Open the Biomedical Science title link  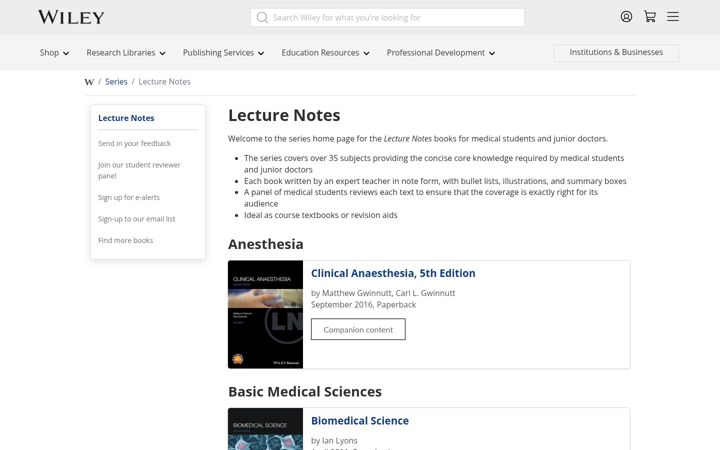click(360, 421)
